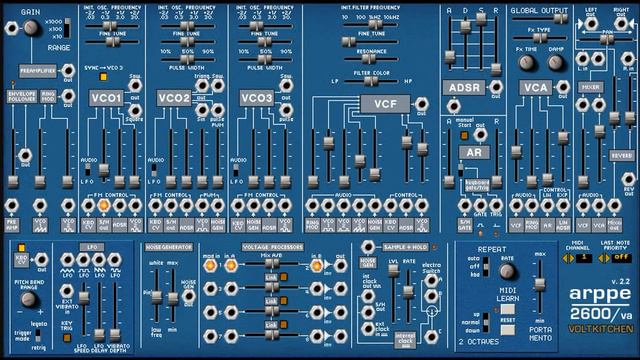Flip the up/normal/down octave switch

pos(486,323)
